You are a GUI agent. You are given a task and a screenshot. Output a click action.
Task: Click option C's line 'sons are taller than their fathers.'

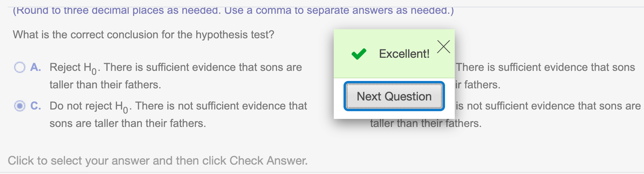point(128,123)
